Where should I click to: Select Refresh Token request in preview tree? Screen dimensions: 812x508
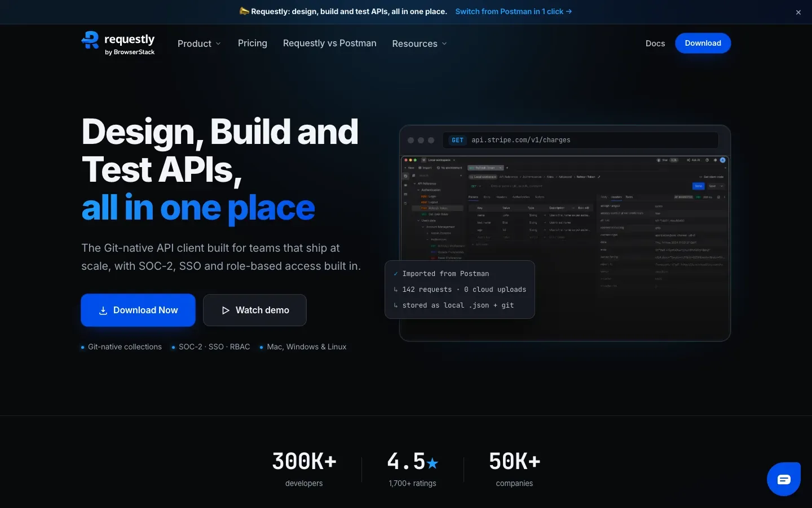coord(437,208)
